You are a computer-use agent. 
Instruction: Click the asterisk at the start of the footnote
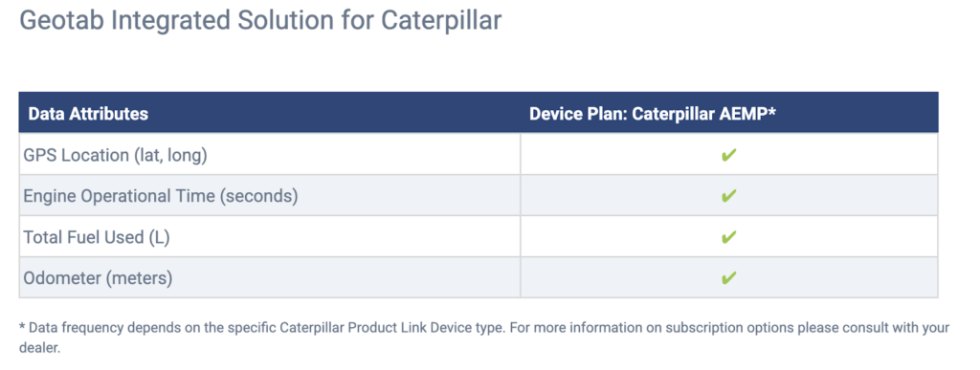(23, 327)
